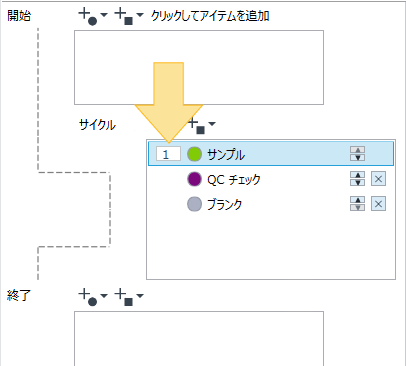Click add-circle item icon in 開始 section
This screenshot has height=366, width=406.
click(x=88, y=17)
